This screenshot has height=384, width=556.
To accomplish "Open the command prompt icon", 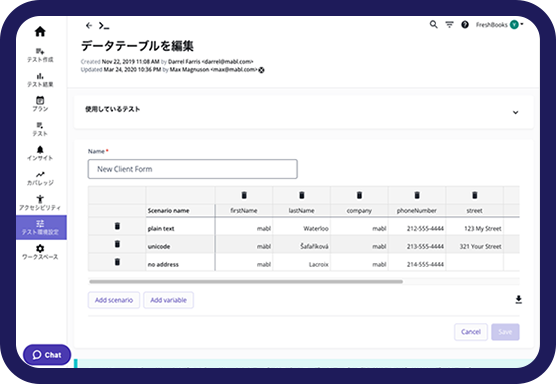I will [104, 26].
